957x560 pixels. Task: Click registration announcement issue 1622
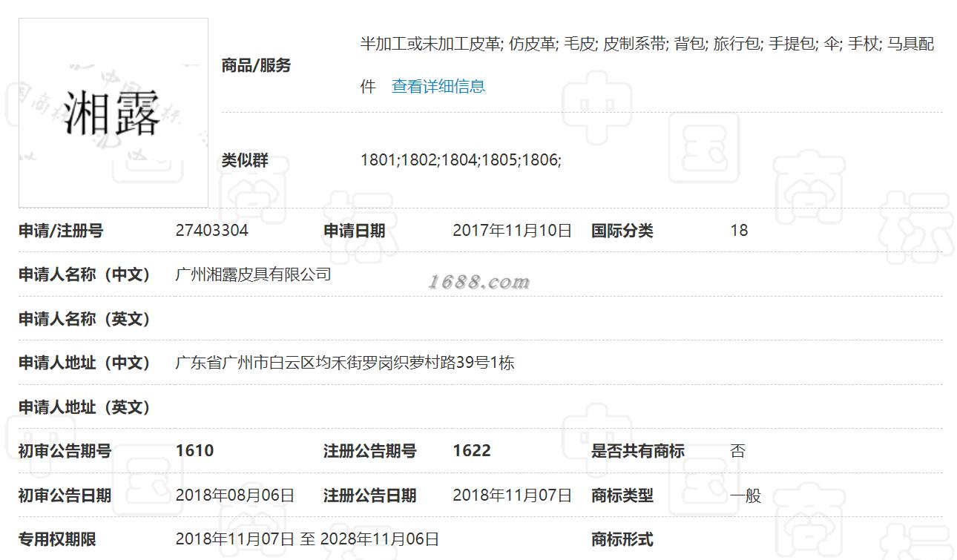[472, 451]
